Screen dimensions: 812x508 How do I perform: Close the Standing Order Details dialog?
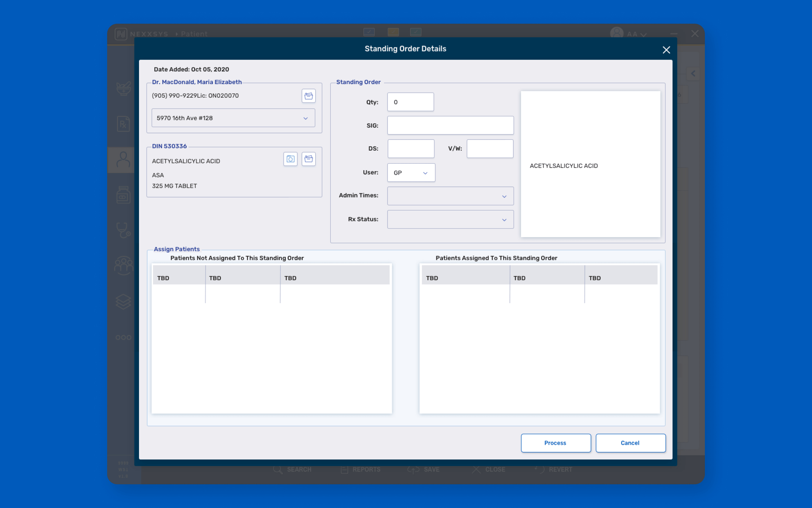click(666, 50)
